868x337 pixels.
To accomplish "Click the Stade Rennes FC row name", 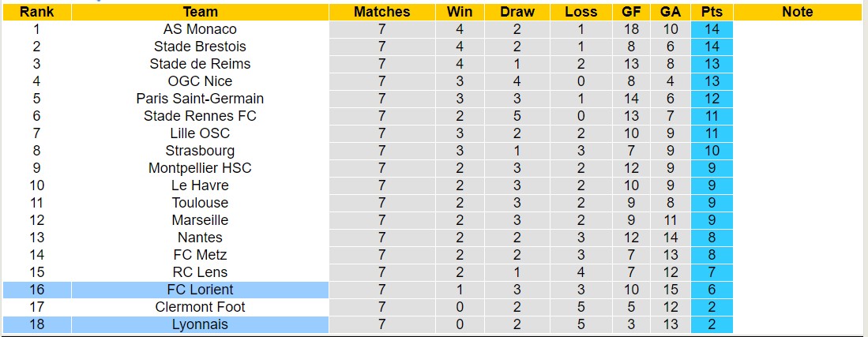I will click(x=200, y=116).
